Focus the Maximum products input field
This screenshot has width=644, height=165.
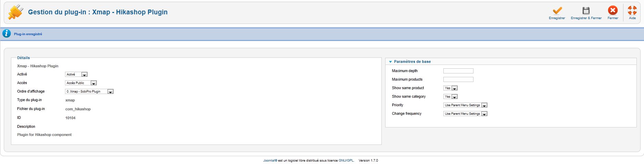point(458,79)
